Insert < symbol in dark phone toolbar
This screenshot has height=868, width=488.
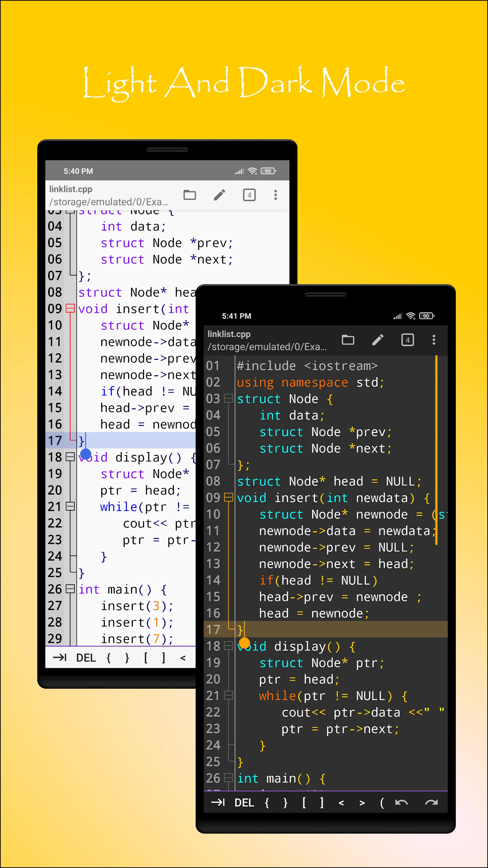pos(341,803)
